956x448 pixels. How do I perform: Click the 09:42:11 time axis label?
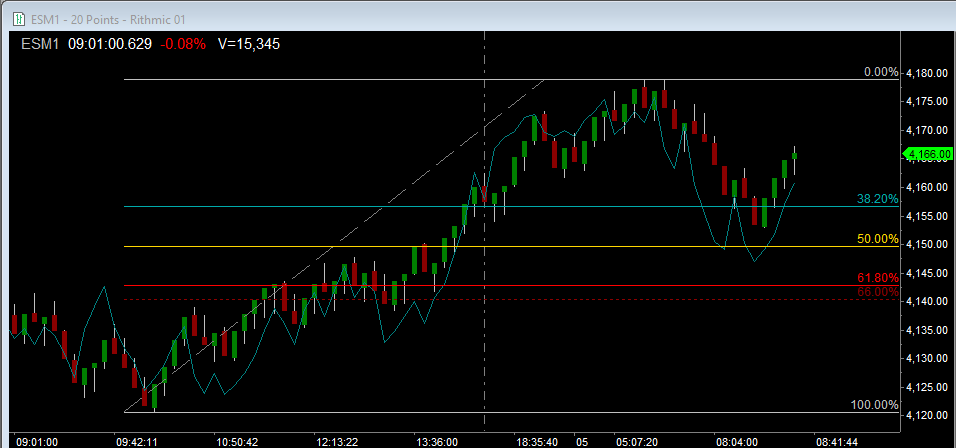[137, 441]
